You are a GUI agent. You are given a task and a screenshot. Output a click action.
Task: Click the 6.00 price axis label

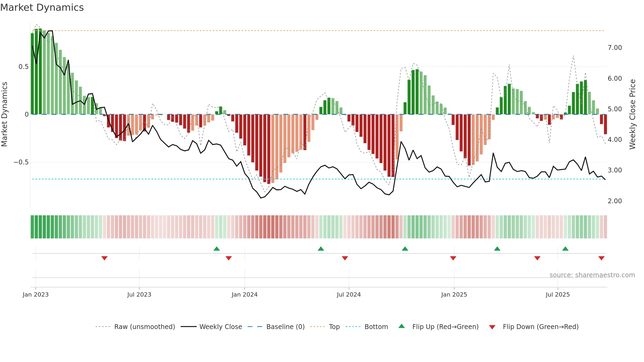point(615,78)
